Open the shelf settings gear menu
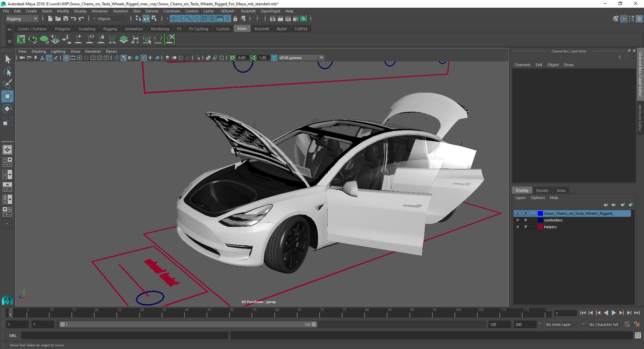 tap(9, 41)
